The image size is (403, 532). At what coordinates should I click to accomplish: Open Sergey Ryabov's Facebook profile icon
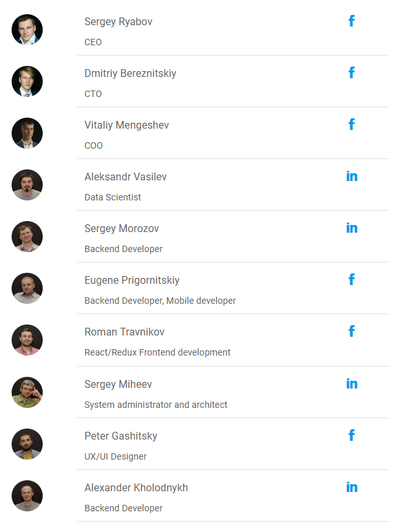click(x=351, y=21)
